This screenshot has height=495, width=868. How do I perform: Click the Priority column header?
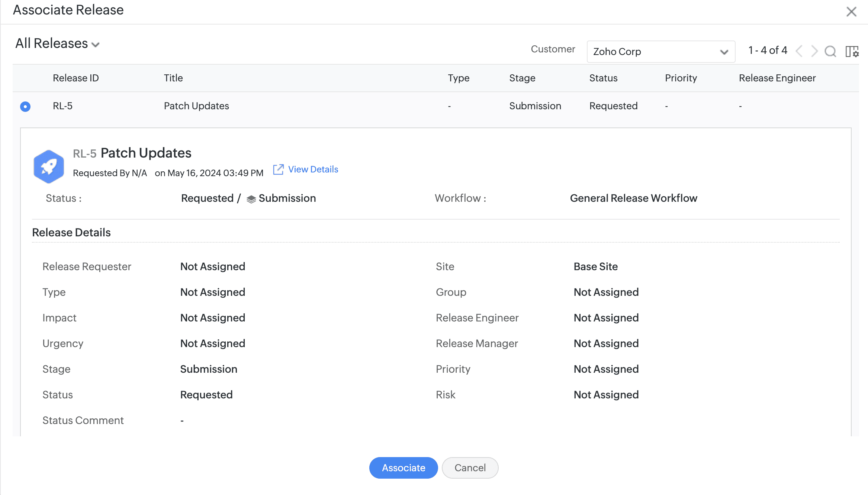[681, 78]
